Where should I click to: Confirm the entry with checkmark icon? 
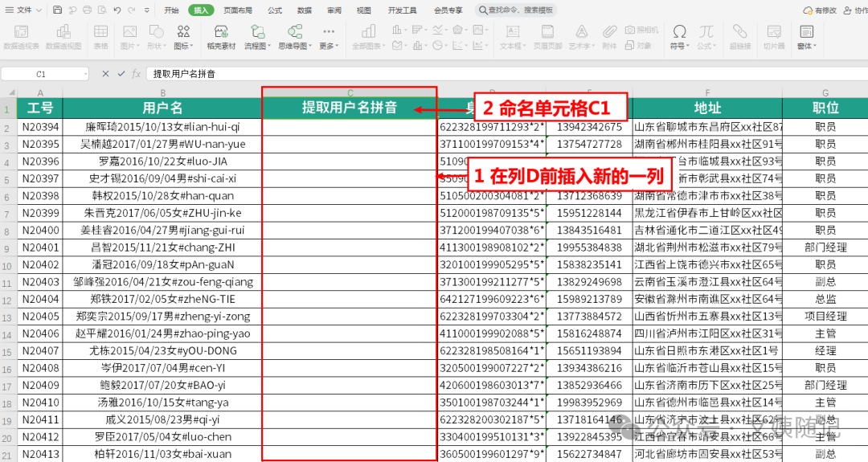tap(121, 74)
